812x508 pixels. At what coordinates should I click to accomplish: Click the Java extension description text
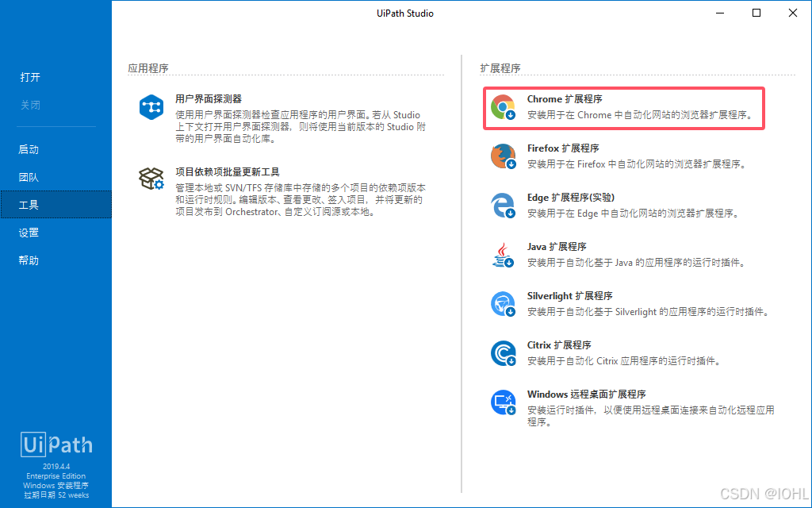coord(637,263)
